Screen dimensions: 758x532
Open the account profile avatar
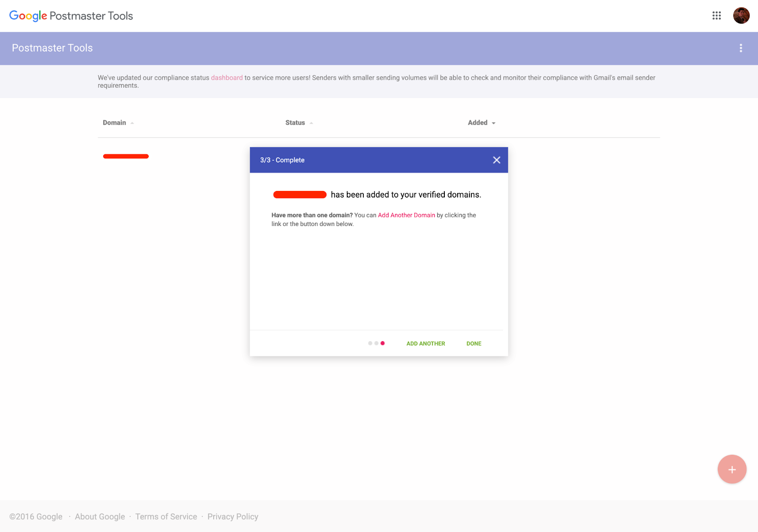click(x=741, y=16)
